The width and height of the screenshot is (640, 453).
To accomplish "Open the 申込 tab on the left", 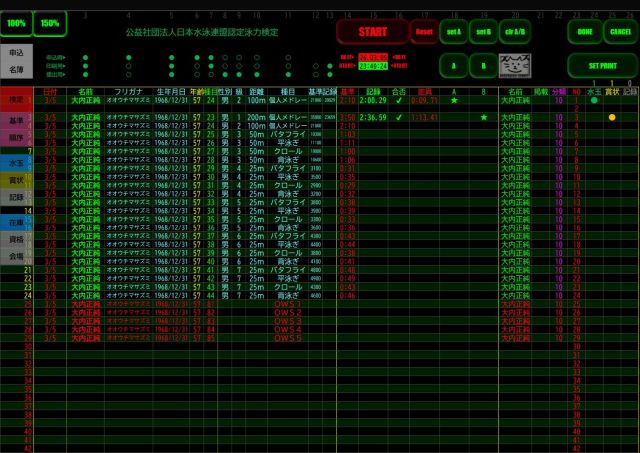I will [16, 52].
